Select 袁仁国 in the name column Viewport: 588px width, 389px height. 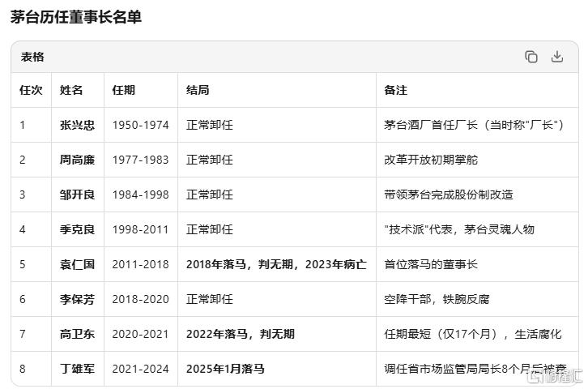point(77,264)
